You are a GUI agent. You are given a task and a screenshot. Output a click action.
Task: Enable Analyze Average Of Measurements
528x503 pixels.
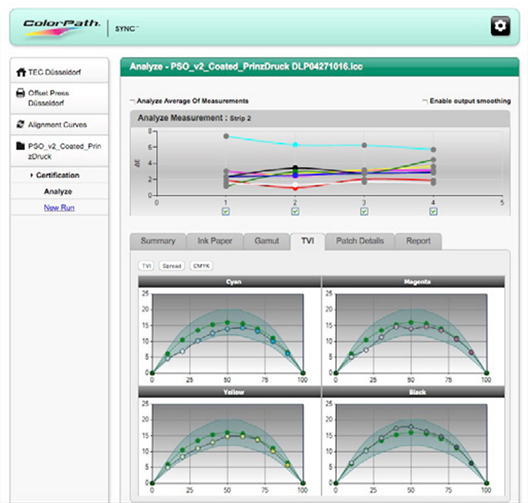tap(132, 101)
